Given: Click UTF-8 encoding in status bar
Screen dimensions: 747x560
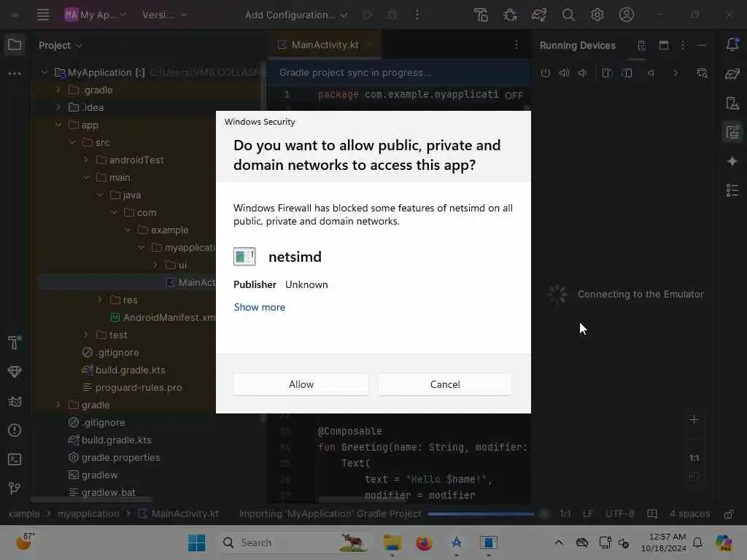Looking at the screenshot, I should point(620,514).
